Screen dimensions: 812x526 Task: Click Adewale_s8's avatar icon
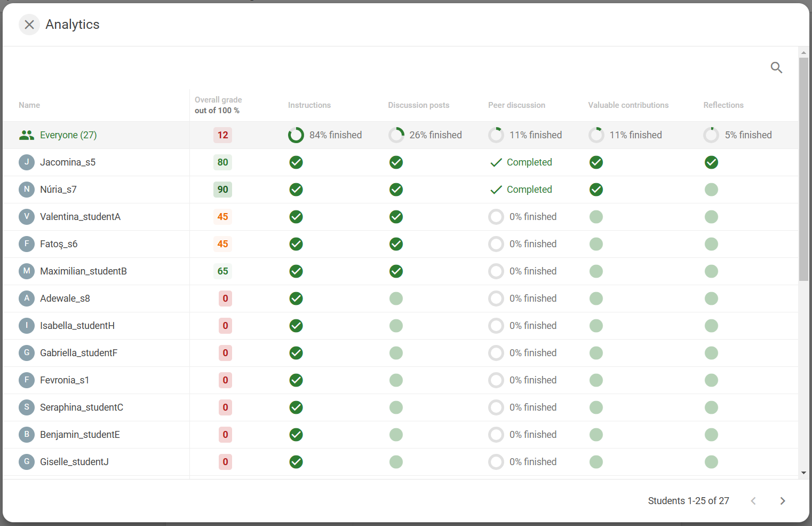tap(27, 299)
